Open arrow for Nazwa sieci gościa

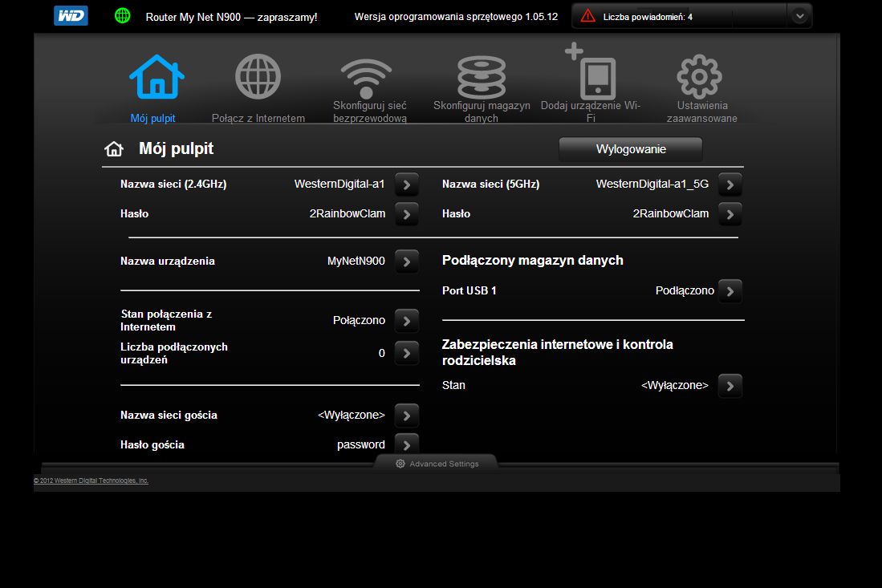pos(407,416)
